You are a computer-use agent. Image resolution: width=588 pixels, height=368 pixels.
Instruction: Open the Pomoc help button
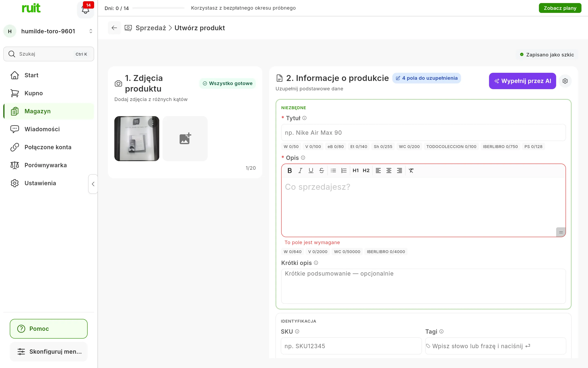pyautogui.click(x=49, y=329)
